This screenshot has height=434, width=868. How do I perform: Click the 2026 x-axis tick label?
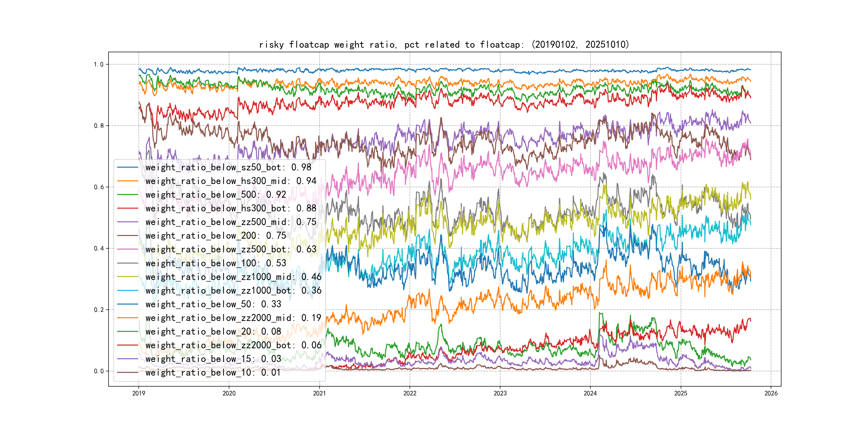pos(771,393)
